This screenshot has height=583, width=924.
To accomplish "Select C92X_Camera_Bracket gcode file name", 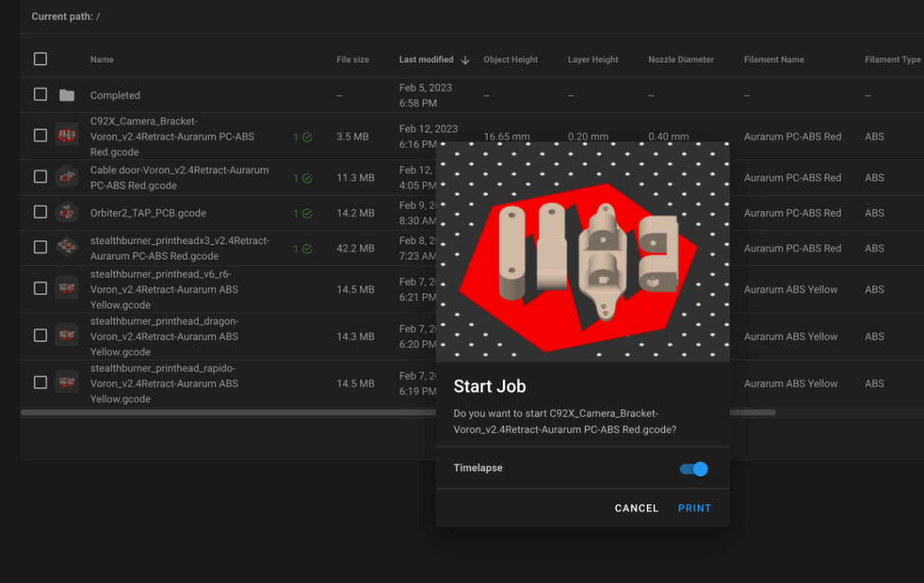I will pyautogui.click(x=172, y=136).
